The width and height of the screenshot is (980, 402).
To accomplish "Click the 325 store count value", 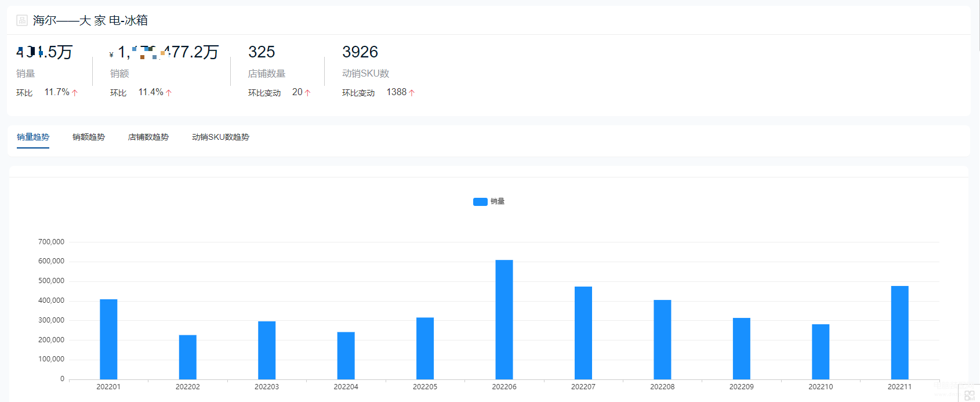I will pyautogui.click(x=262, y=52).
